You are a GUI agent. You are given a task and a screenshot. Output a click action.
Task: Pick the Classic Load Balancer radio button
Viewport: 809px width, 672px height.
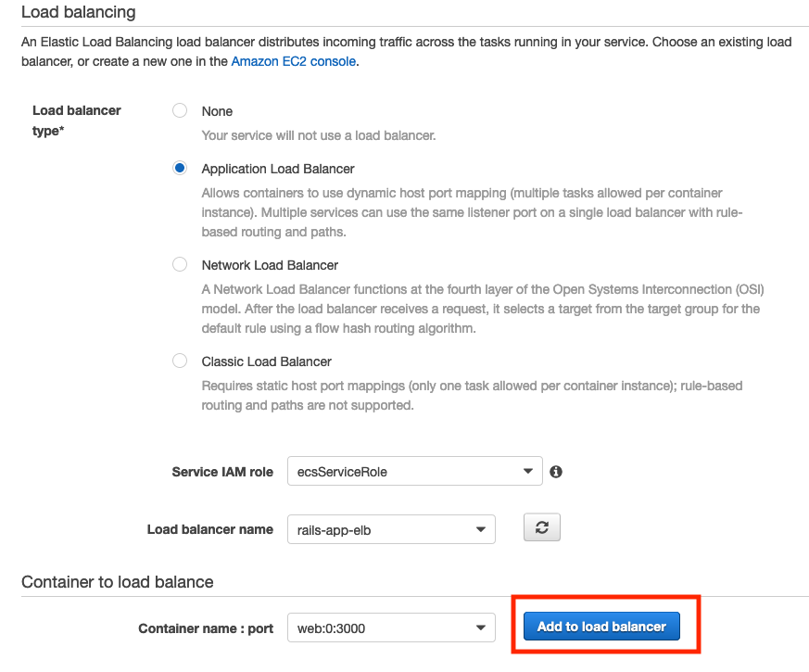tap(180, 361)
